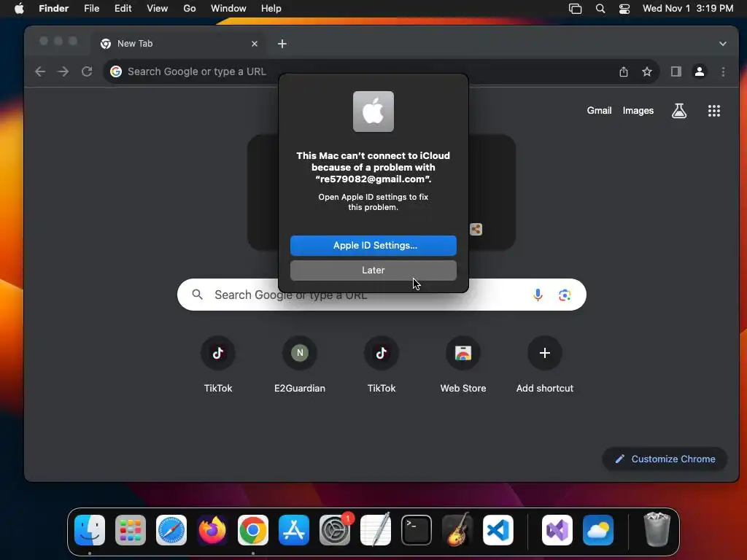Open the first TikTok shortcut
The width and height of the screenshot is (747, 560).
point(217,365)
